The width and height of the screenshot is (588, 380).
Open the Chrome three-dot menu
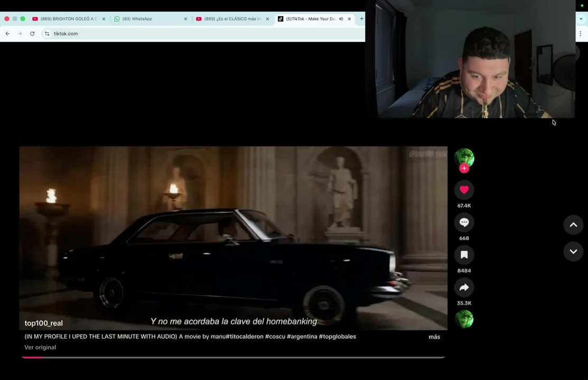point(581,34)
